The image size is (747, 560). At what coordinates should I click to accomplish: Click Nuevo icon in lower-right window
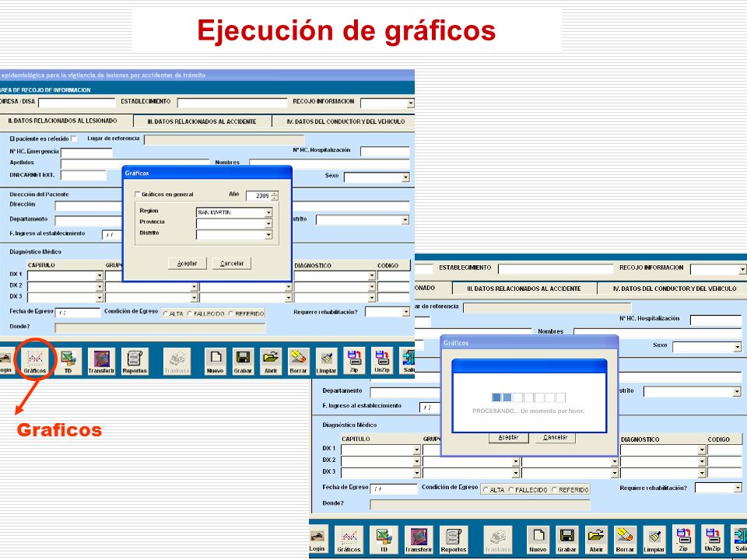538,540
